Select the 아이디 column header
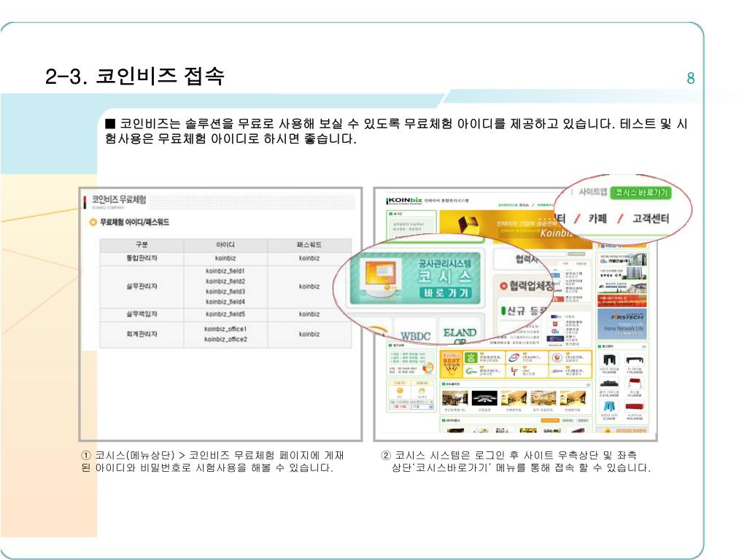Image resolution: width=747 pixels, height=560 pixels. point(225,245)
